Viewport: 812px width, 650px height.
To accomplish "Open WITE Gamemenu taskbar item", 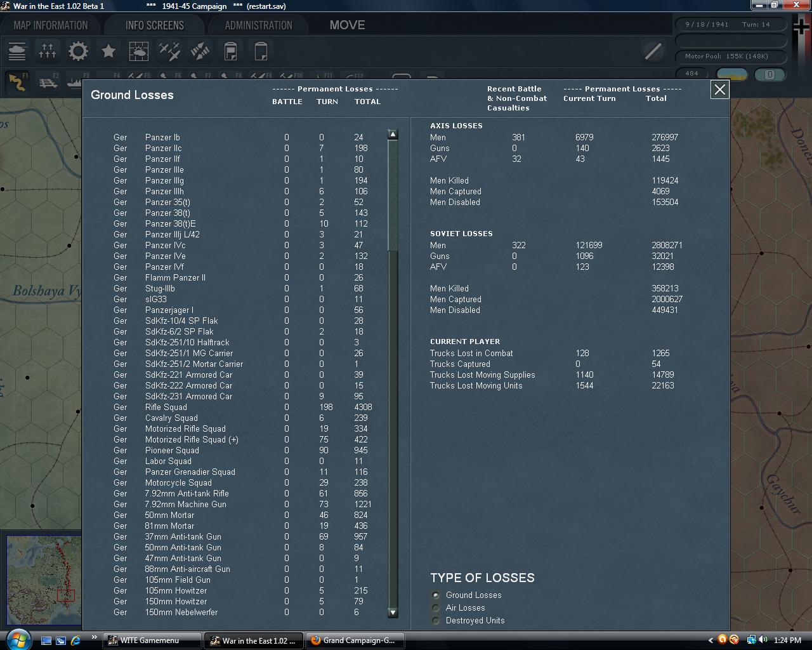I will click(152, 640).
